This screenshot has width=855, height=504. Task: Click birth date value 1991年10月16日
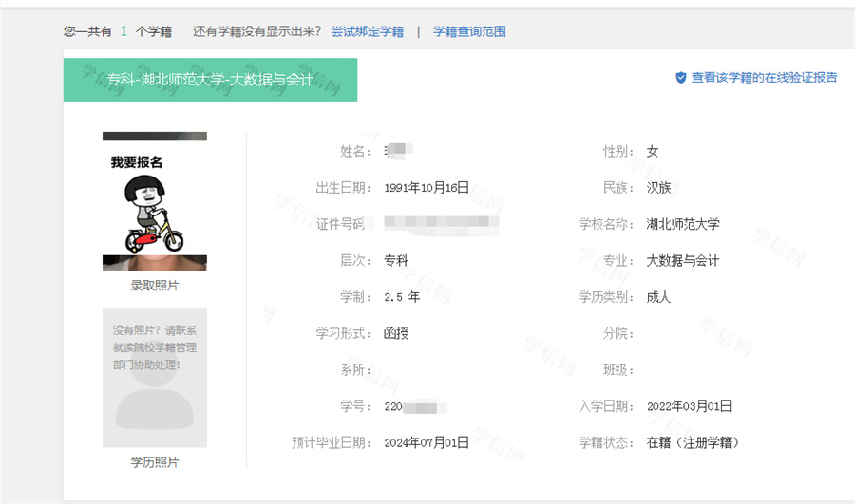click(427, 188)
